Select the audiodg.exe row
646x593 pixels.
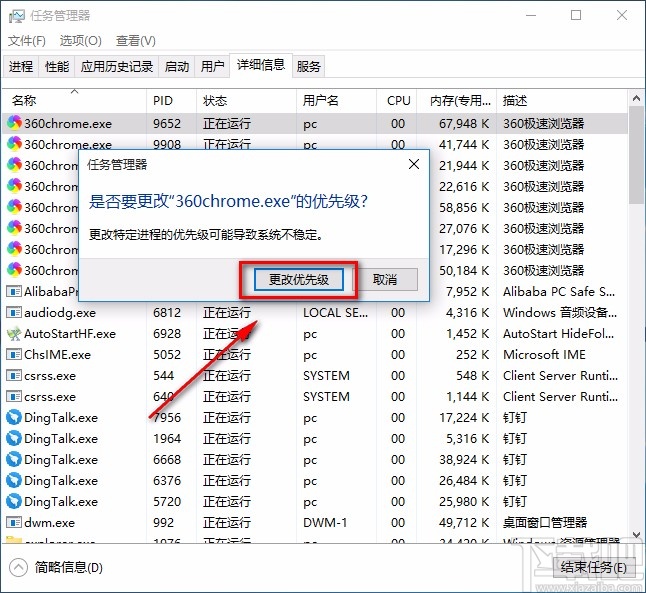(x=315, y=312)
